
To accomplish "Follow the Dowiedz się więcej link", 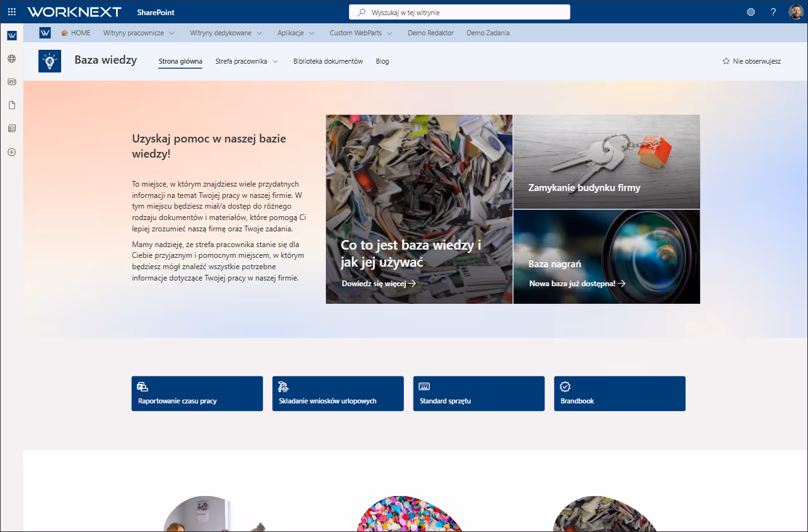I will click(x=379, y=284).
